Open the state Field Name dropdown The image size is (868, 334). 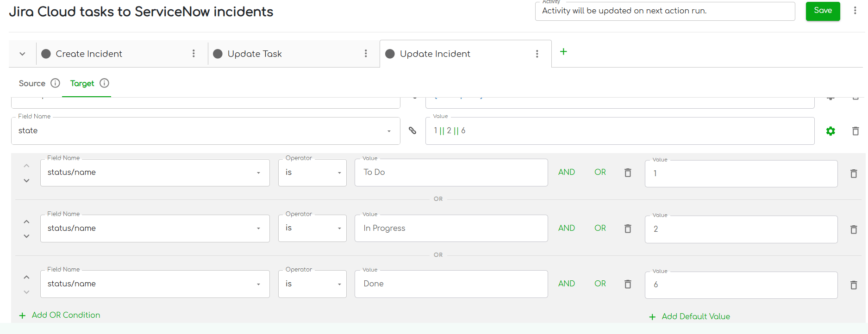(x=206, y=131)
